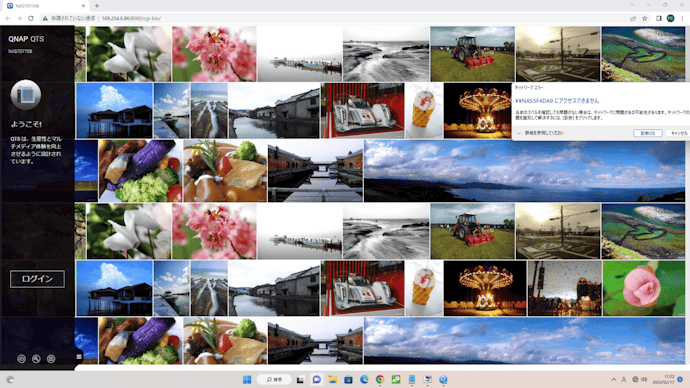Image resolution: width=690 pixels, height=388 pixels.
Task: Click the not-secure warning icon in address bar
Action: 45,18
